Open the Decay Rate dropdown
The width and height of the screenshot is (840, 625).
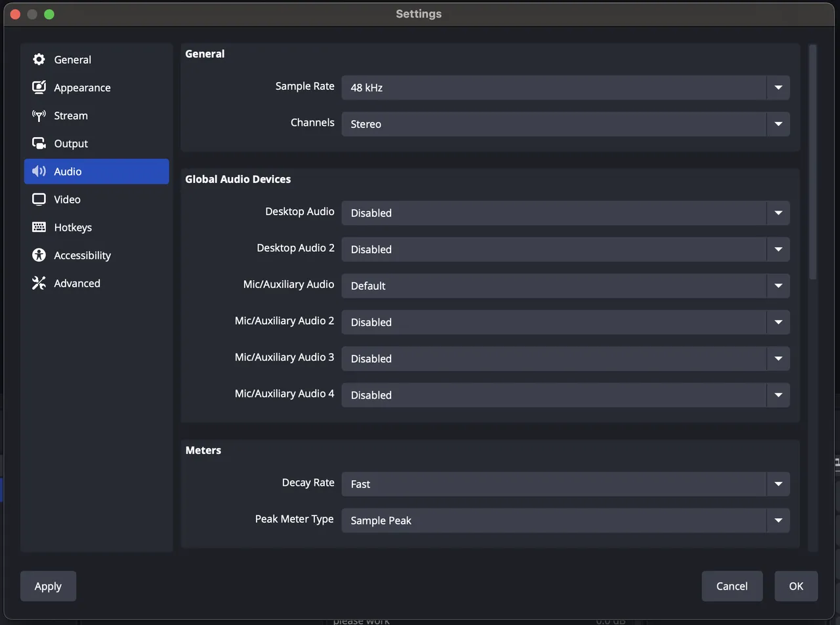(x=566, y=484)
